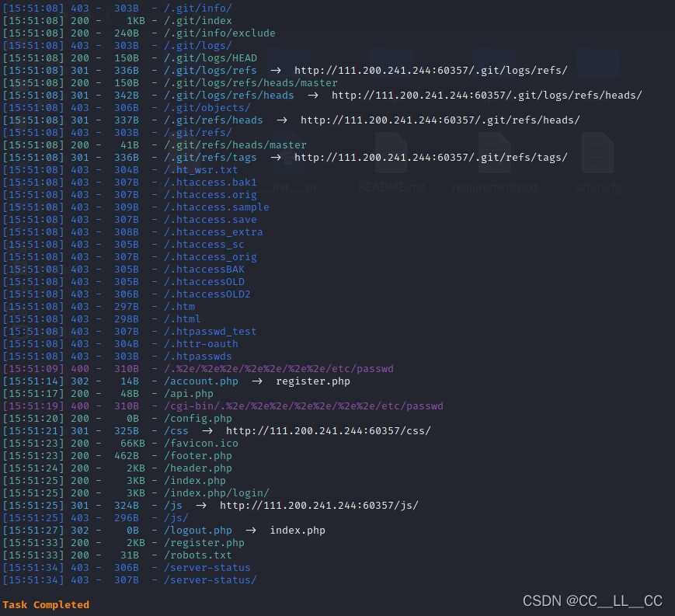The width and height of the screenshot is (675, 616).
Task: Click the [15:51:14] timestamp
Action: [33, 381]
